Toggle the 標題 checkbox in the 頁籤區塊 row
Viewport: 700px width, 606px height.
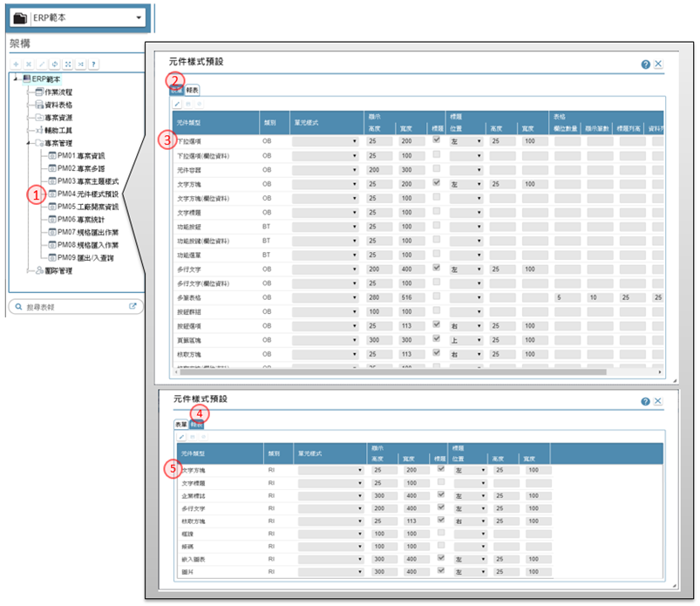pyautogui.click(x=437, y=339)
